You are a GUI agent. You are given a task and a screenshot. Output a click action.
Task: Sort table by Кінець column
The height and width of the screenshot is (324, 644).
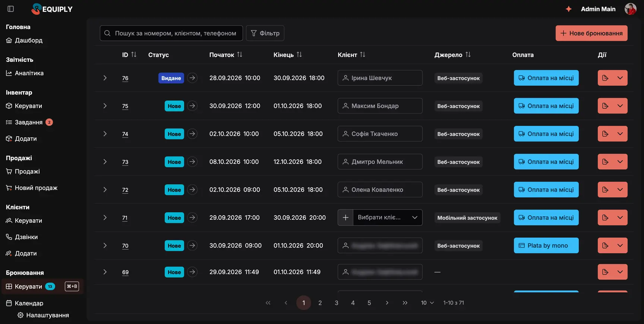(299, 55)
